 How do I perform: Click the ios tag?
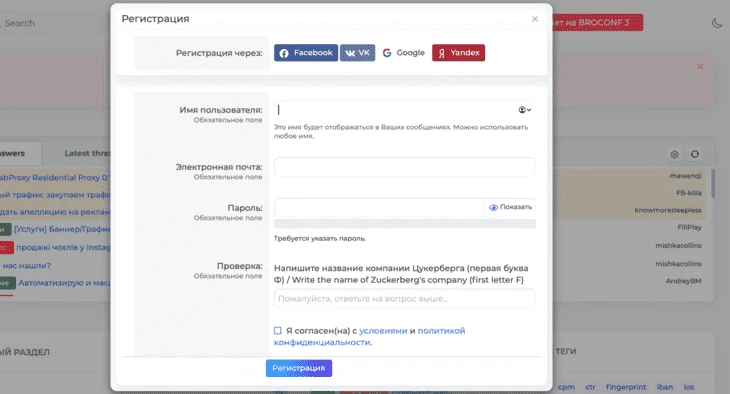tap(689, 387)
